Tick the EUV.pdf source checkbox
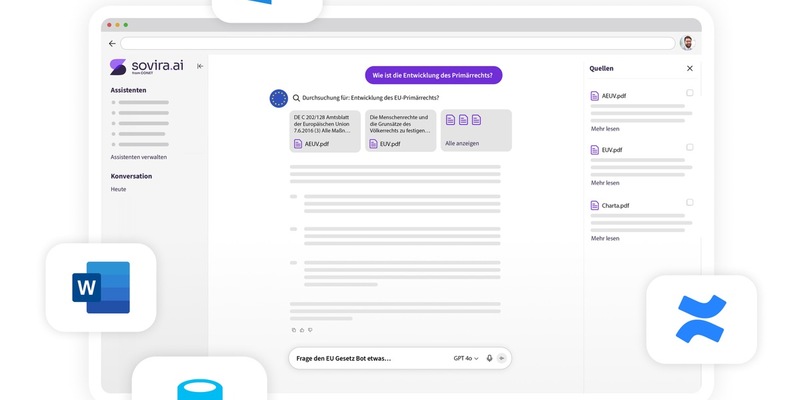Screen dimensions: 800x400 pyautogui.click(x=689, y=147)
